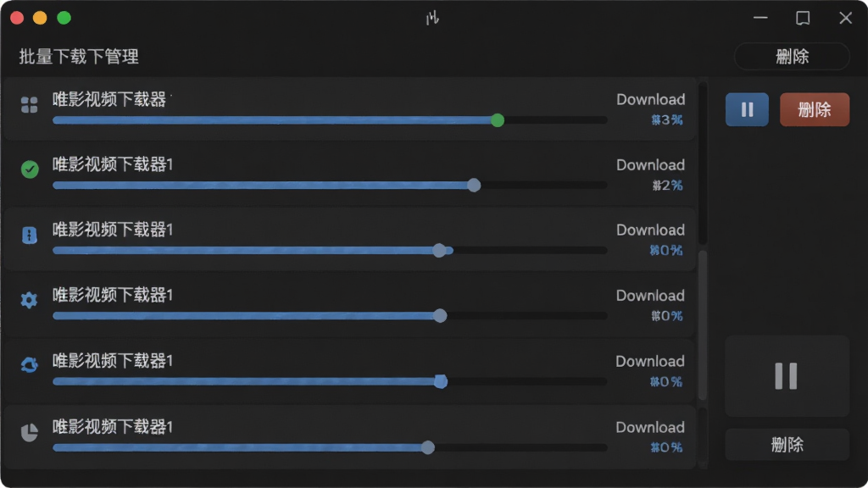Click the progress slider handle in the checkmark row
Image resolution: width=868 pixels, height=488 pixels.
click(473, 186)
